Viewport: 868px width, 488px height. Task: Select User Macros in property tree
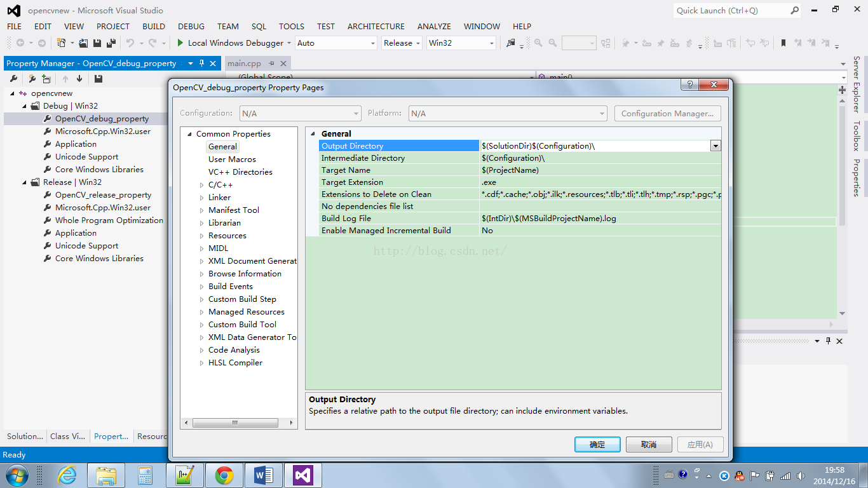pos(232,159)
